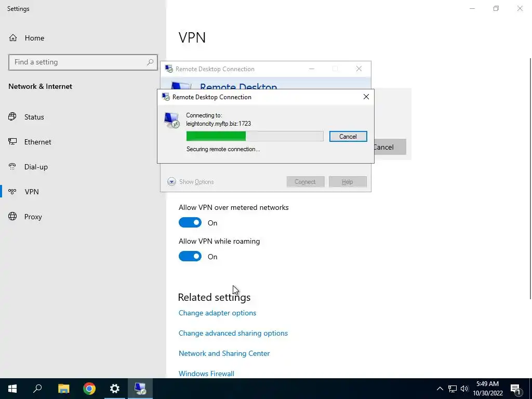Select the Ethernet monitor icon
The image size is (532, 399).
tap(12, 142)
